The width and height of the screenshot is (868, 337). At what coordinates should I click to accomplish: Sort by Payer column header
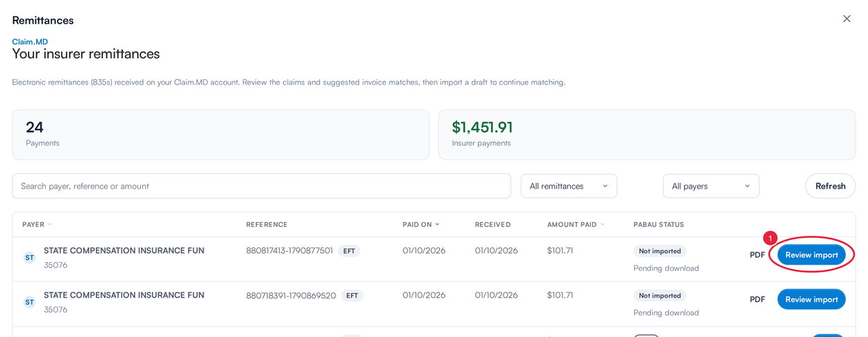click(37, 225)
